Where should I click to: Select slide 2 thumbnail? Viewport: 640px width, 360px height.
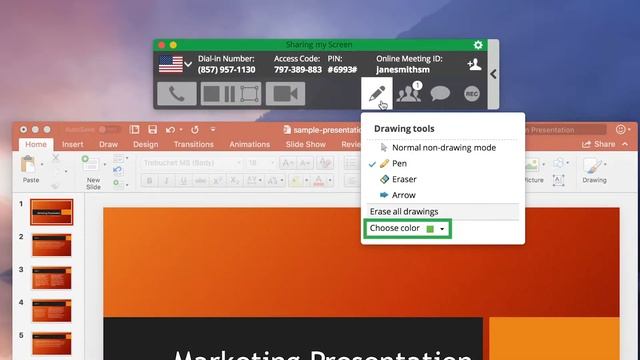[x=51, y=245]
